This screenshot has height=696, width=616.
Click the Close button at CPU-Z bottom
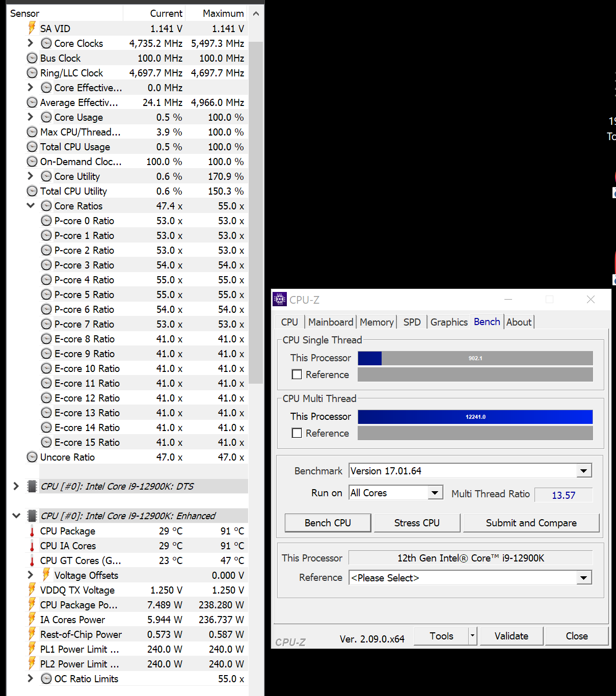pyautogui.click(x=577, y=636)
